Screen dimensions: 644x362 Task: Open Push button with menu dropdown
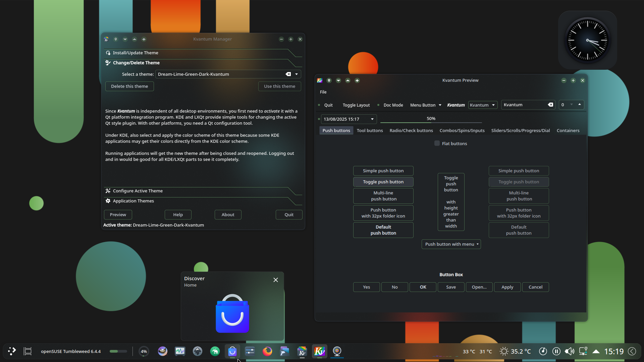[x=451, y=244]
